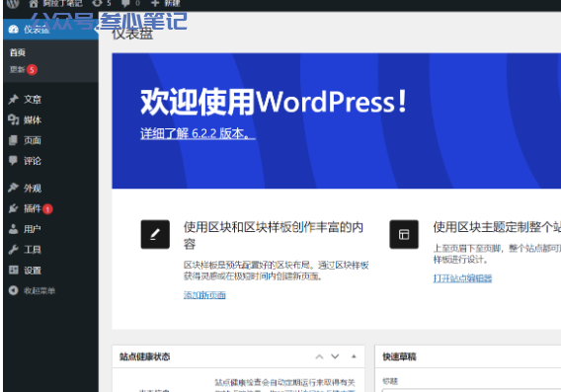Click the 评论 comment bubble icon in the sidebar
This screenshot has width=561, height=392.
13,160
